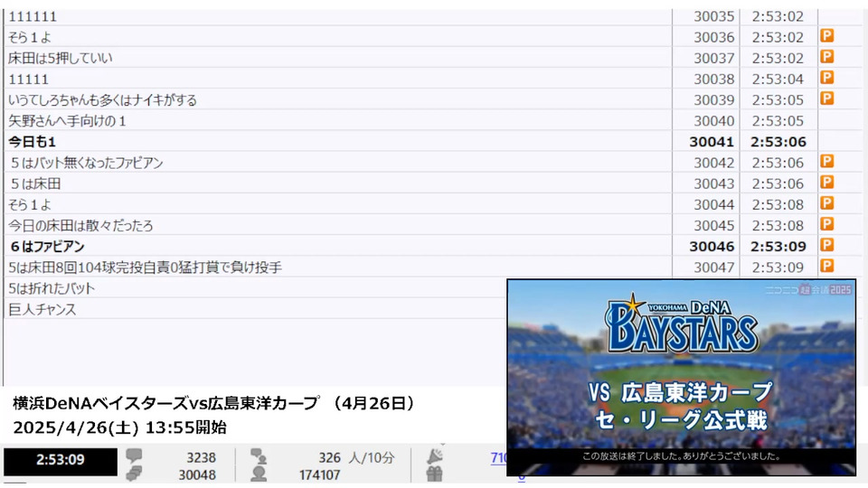Click premium badge on comment 30042
The image size is (868, 488).
click(x=826, y=162)
